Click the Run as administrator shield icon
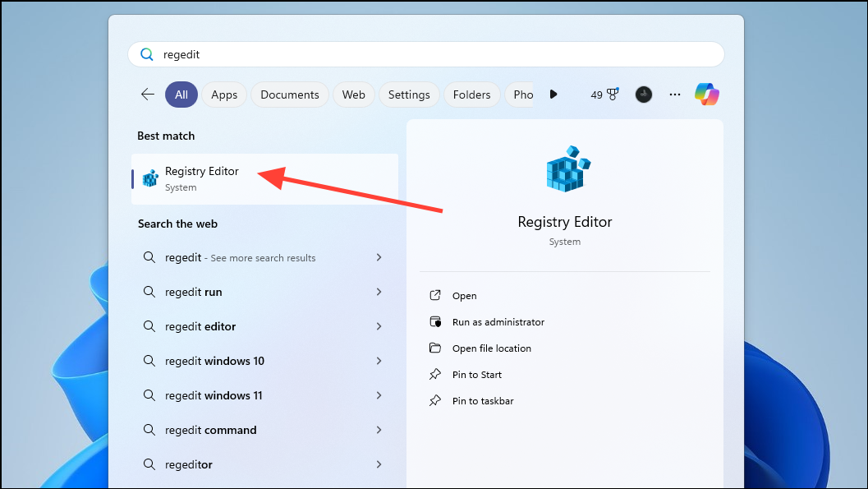This screenshot has width=868, height=489. (435, 322)
